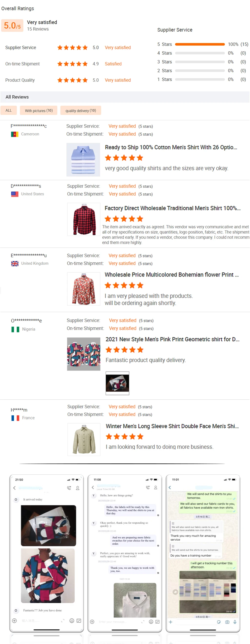
Task: Tap the image icon in the 11:08 chat
Action: pyautogui.click(x=157, y=622)
